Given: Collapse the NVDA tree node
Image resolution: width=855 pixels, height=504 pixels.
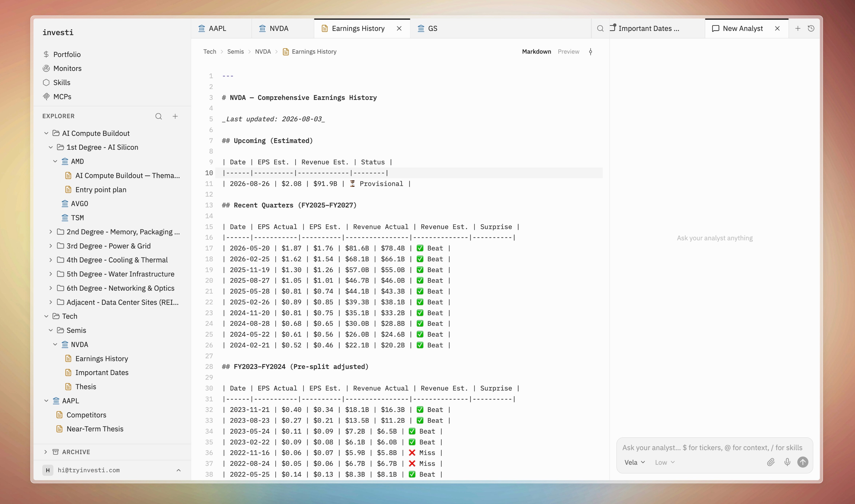Looking at the screenshot, I should pyautogui.click(x=55, y=344).
